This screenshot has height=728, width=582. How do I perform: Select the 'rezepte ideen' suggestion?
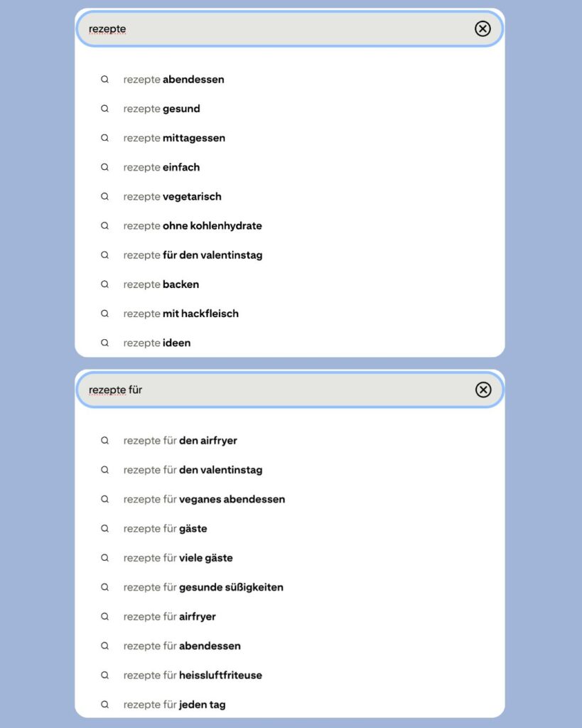[157, 343]
